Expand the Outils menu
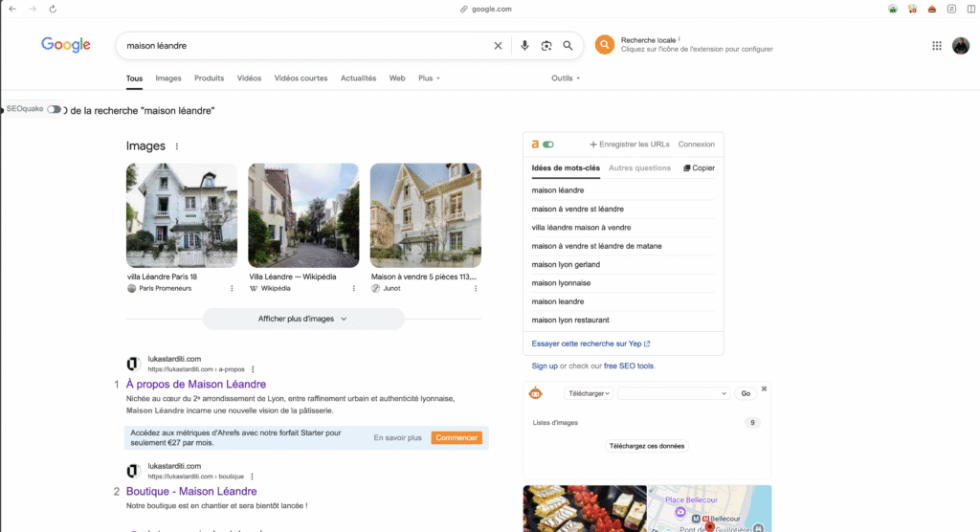Viewport: 980px width, 532px height. pos(565,78)
